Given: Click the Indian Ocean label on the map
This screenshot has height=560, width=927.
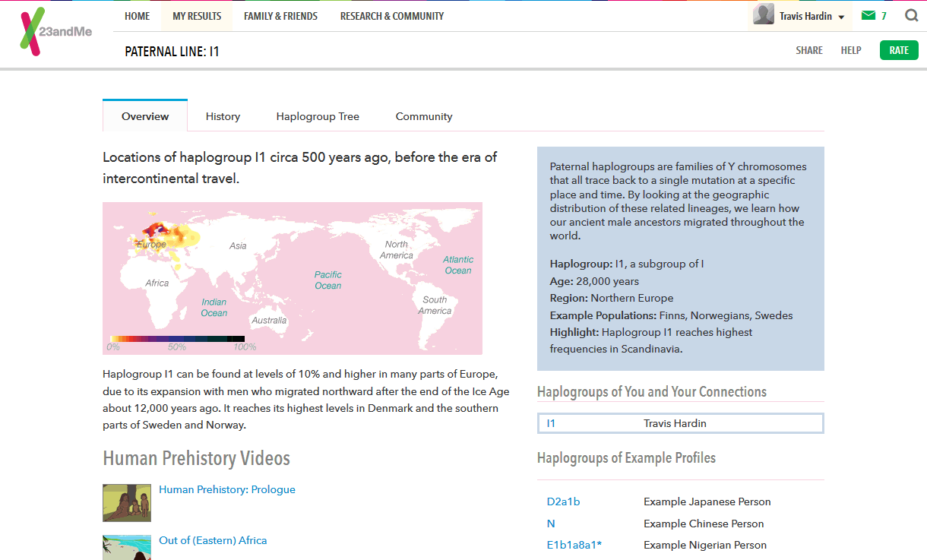Looking at the screenshot, I should pos(214,307).
